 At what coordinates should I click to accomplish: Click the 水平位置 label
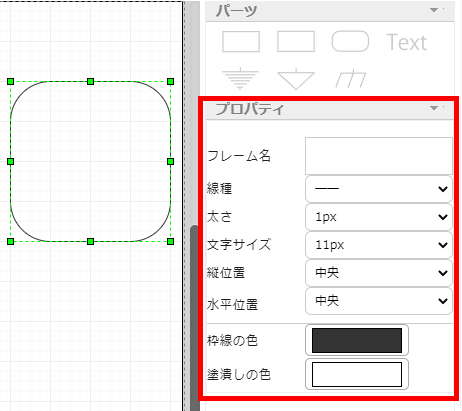coord(232,304)
